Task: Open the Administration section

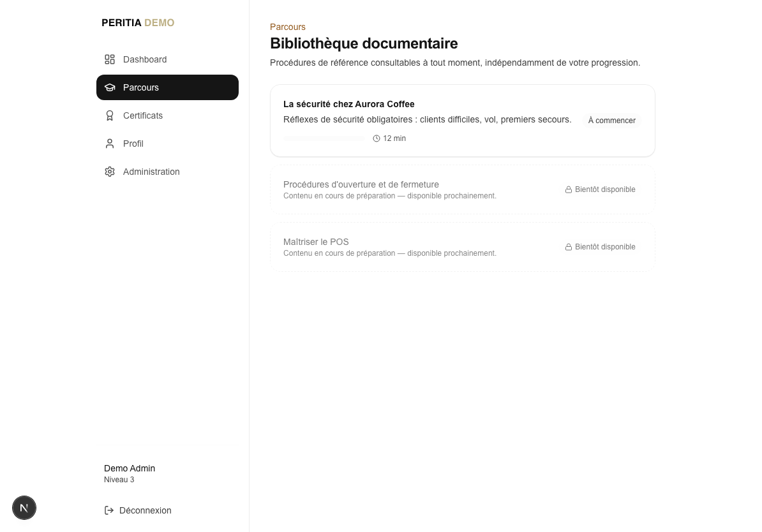Action: click(x=167, y=172)
